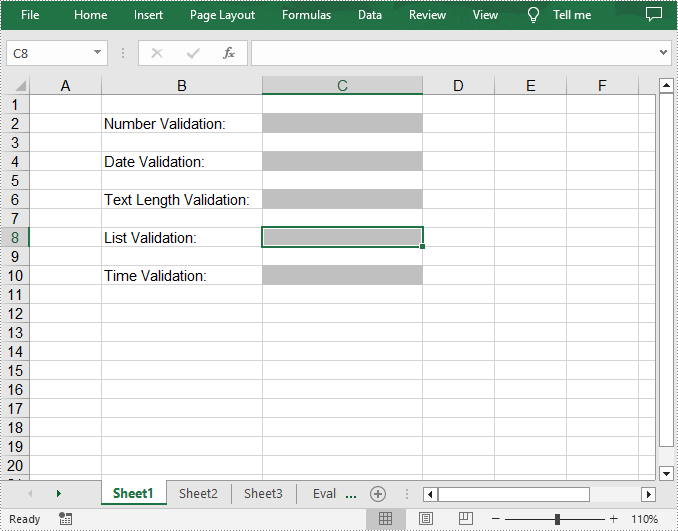Open the Insert ribbon tab
The width and height of the screenshot is (678, 531).
(x=148, y=15)
